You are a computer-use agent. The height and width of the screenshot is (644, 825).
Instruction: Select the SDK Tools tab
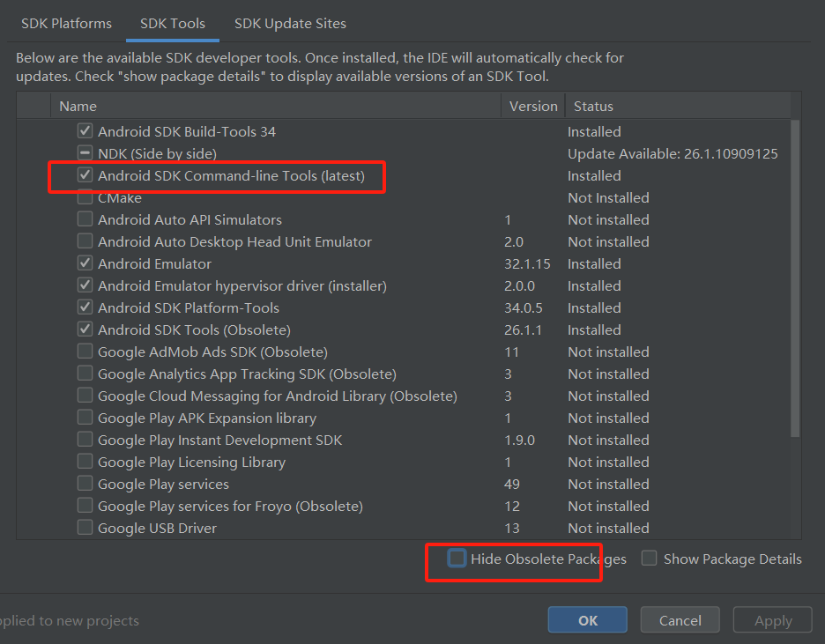[x=173, y=24]
